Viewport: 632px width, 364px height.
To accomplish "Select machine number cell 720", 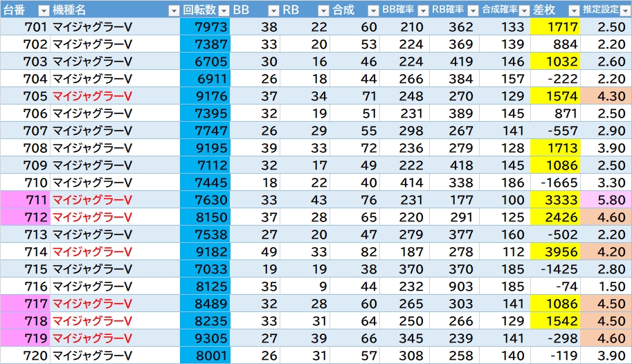I will click(x=25, y=355).
